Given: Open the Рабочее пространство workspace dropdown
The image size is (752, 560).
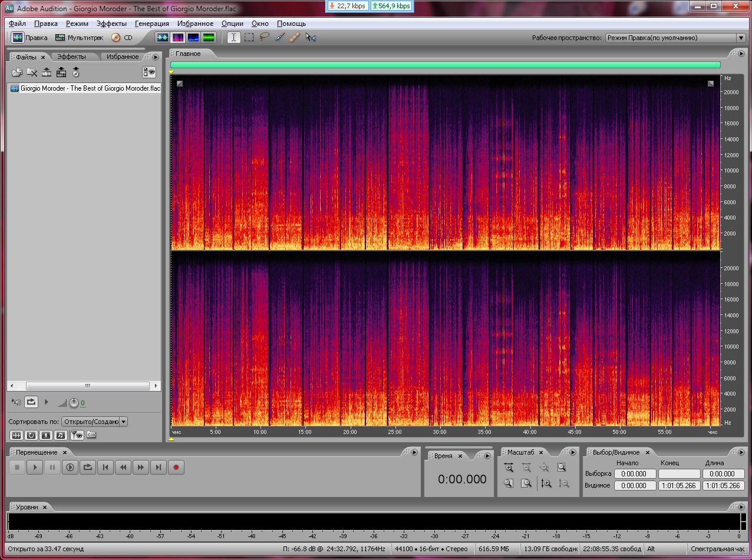Looking at the screenshot, I should [675, 38].
